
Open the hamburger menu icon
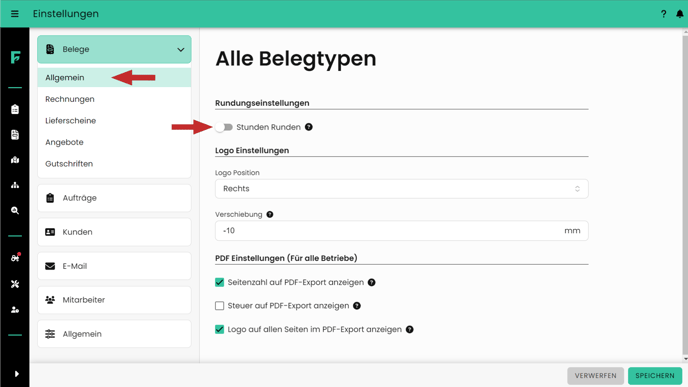[x=14, y=14]
